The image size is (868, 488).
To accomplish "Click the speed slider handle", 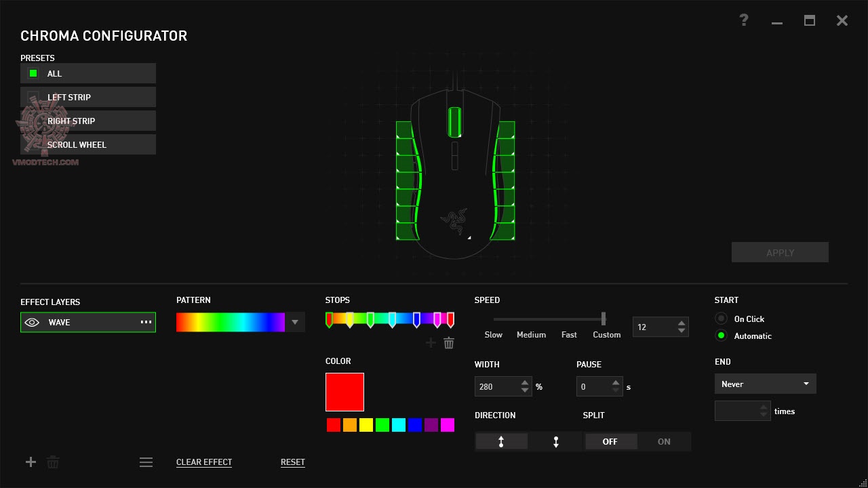I will [x=604, y=319].
